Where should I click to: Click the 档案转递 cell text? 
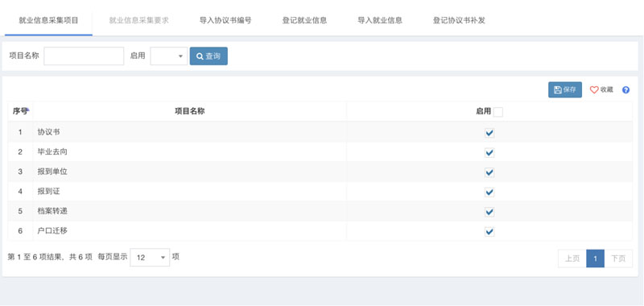point(52,211)
